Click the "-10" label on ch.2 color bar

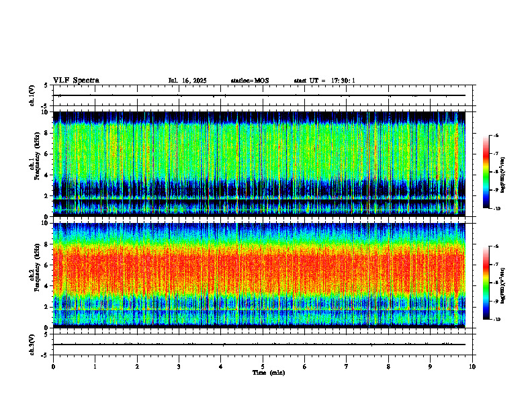pyautogui.click(x=497, y=320)
